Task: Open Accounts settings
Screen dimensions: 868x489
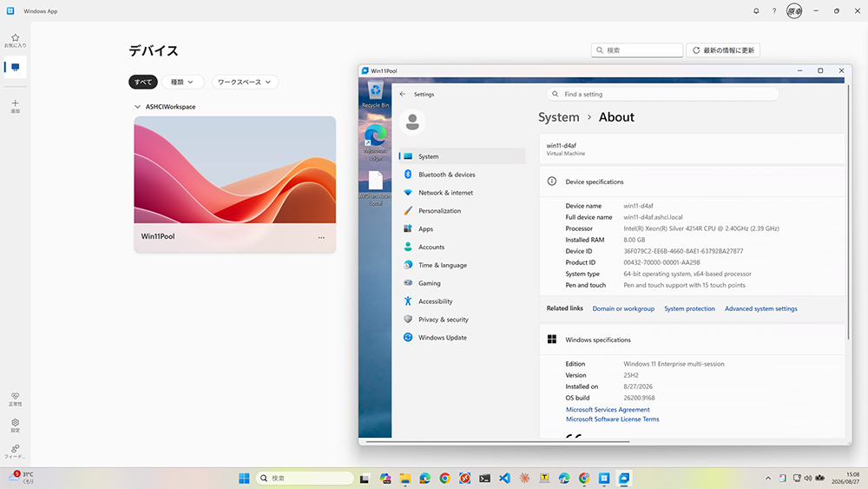Action: (462, 247)
